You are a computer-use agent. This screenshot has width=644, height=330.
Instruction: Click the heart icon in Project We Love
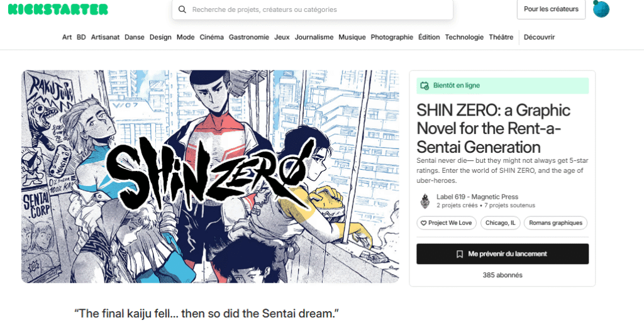point(423,223)
